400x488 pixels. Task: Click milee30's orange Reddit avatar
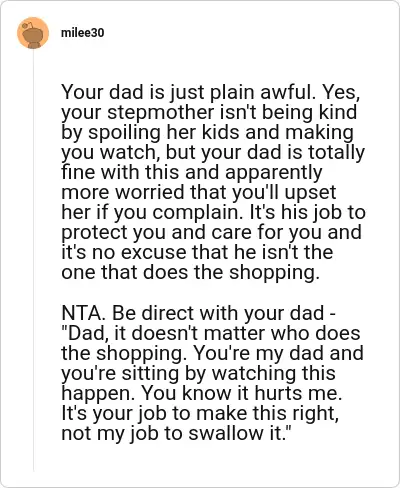[33, 33]
